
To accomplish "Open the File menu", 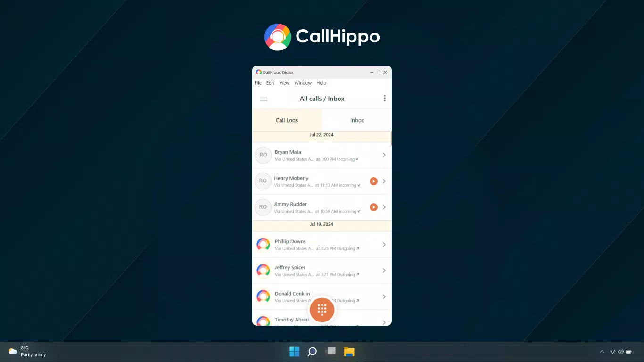I will click(258, 83).
